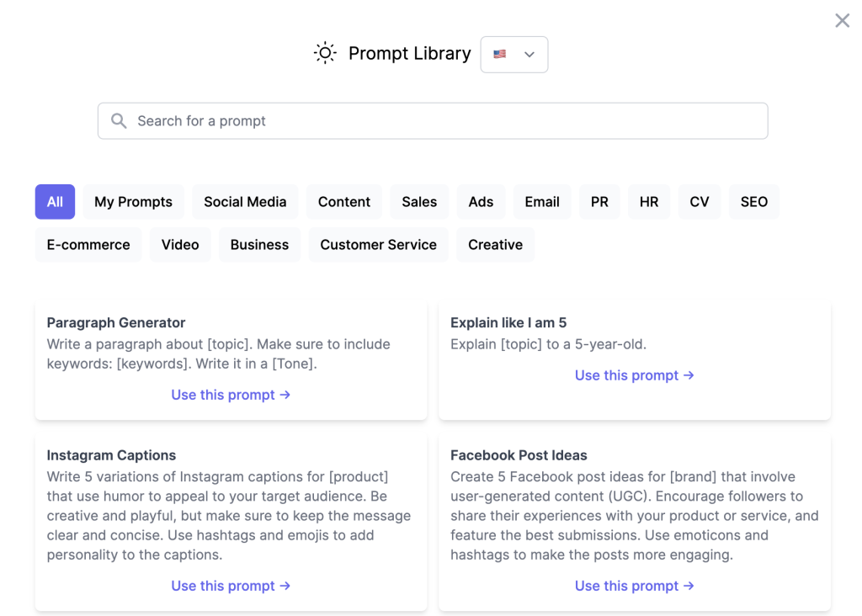Use the Facebook Post Ideas prompt
The width and height of the screenshot is (862, 616).
(634, 586)
